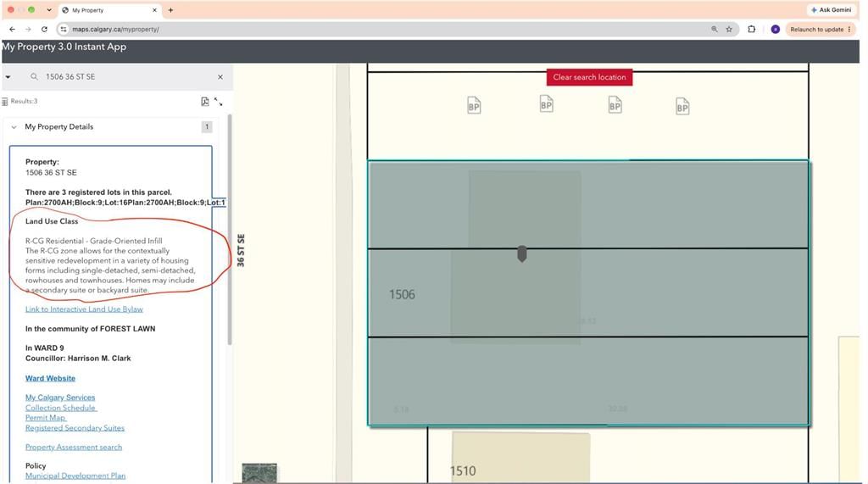Viewport: 868px width, 484px height.
Task: Open the tab list chevron in title bar
Action: [48, 10]
